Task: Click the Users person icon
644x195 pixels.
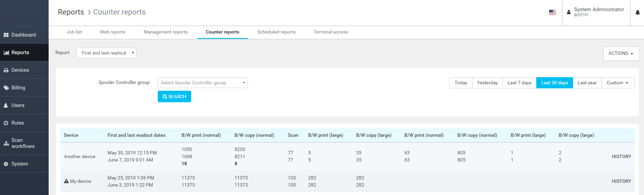Action: [x=6, y=105]
